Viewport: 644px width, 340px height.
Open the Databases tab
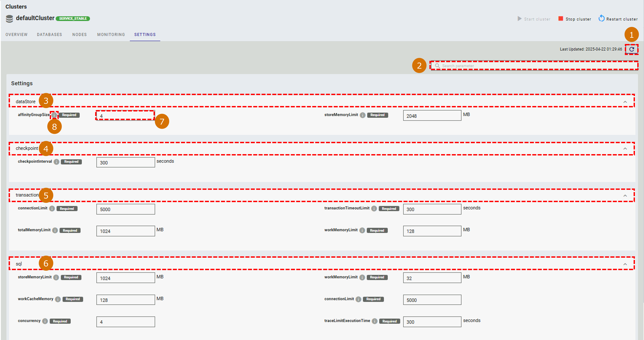[x=49, y=35]
